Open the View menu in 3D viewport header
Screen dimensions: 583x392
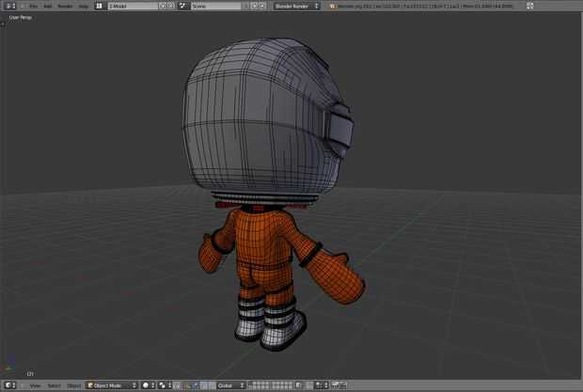click(x=36, y=385)
